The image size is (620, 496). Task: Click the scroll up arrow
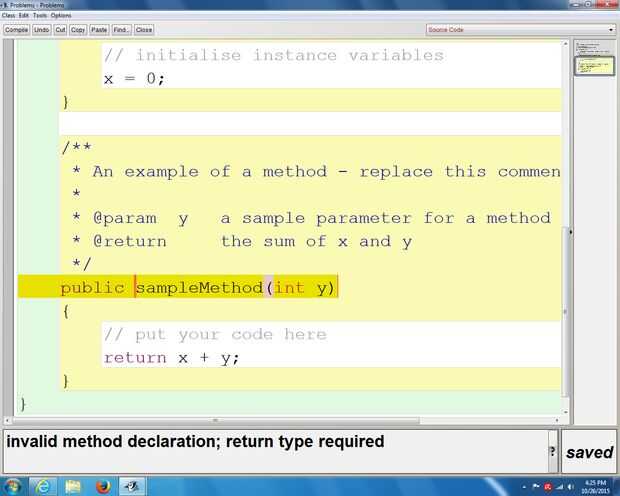(x=565, y=43)
